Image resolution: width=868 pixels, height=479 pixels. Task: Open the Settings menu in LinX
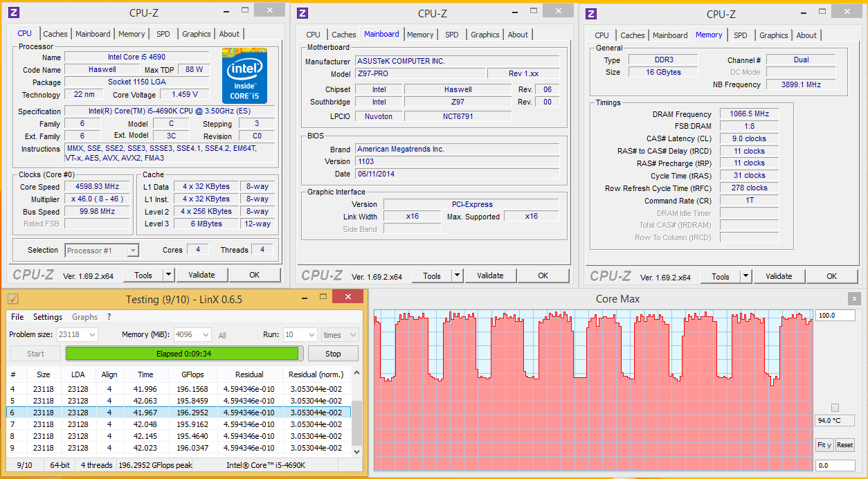pyautogui.click(x=47, y=317)
